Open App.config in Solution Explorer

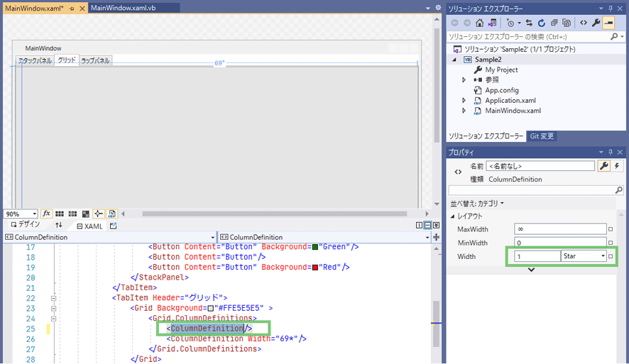pyautogui.click(x=501, y=90)
